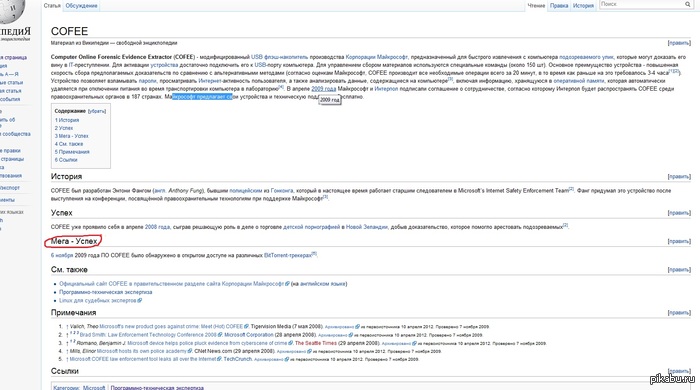Click the search magnifier icon
This screenshot has height=390, width=700.
[688, 4]
